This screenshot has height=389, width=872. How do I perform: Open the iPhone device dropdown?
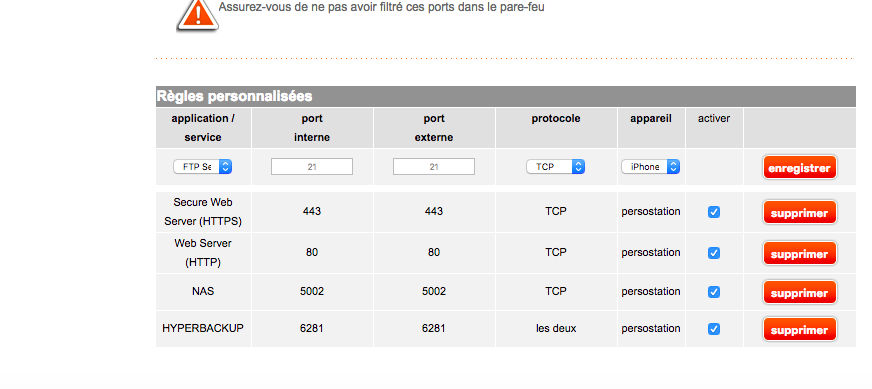tap(651, 166)
